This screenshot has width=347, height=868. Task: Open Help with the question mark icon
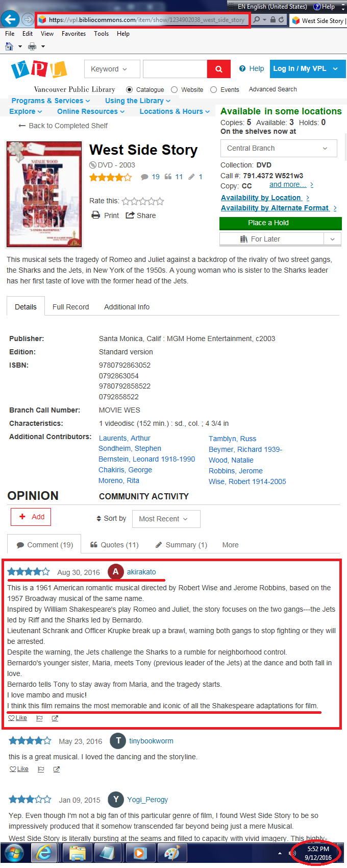pyautogui.click(x=242, y=68)
